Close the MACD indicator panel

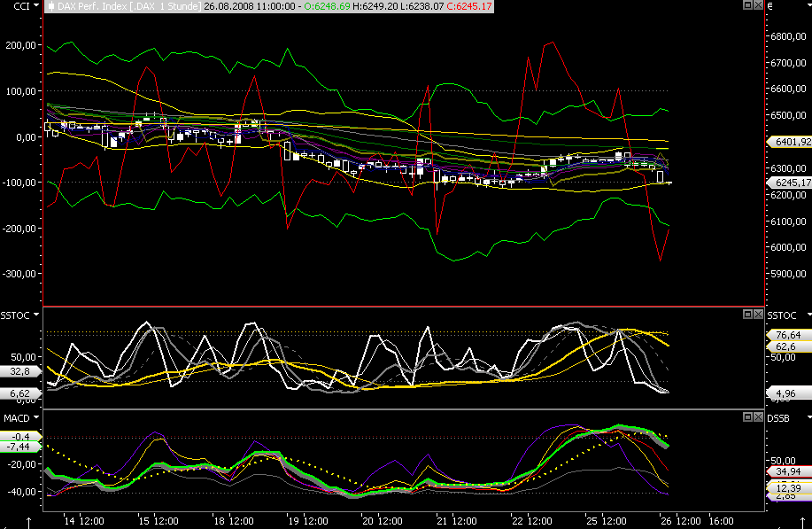(x=759, y=416)
